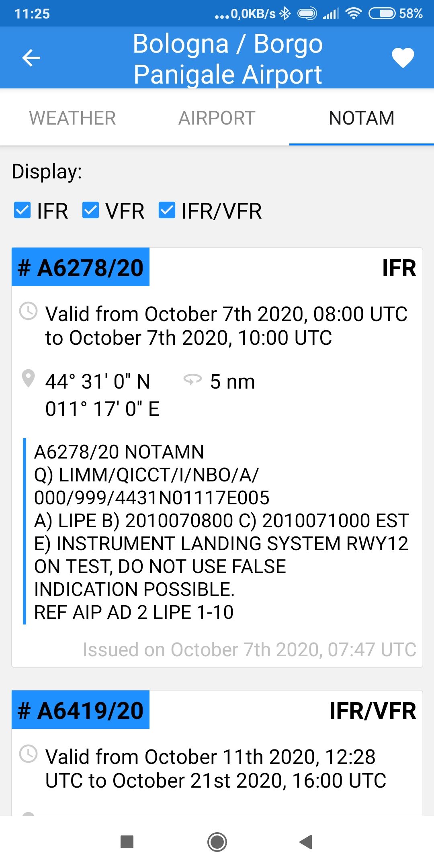The image size is (434, 868).
Task: Tap the clock icon in NOTAM A6419/20
Action: pyautogui.click(x=29, y=754)
